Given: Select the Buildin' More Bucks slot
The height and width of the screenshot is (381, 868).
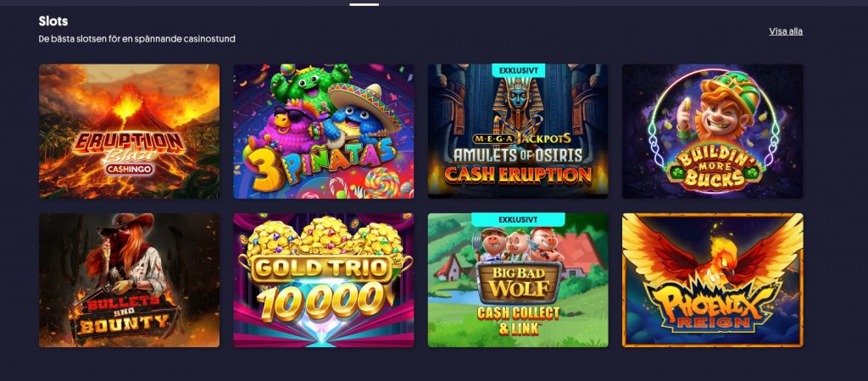Looking at the screenshot, I should tap(712, 131).
